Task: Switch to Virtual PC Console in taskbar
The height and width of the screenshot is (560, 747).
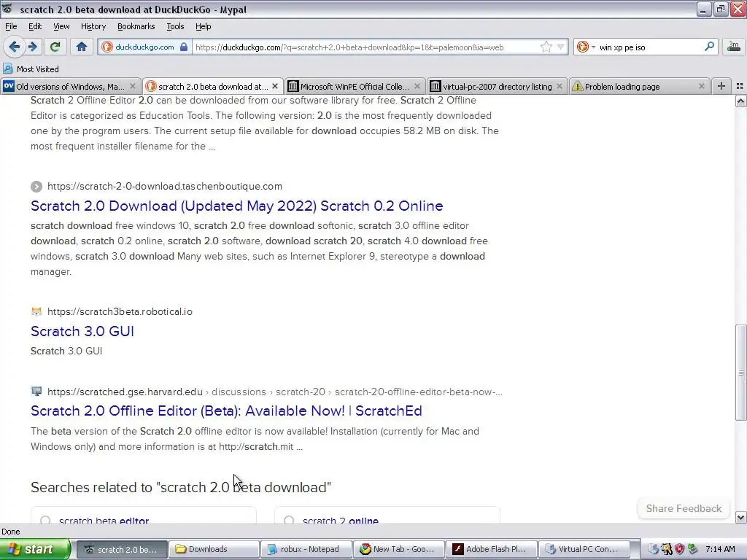Action: click(583, 549)
